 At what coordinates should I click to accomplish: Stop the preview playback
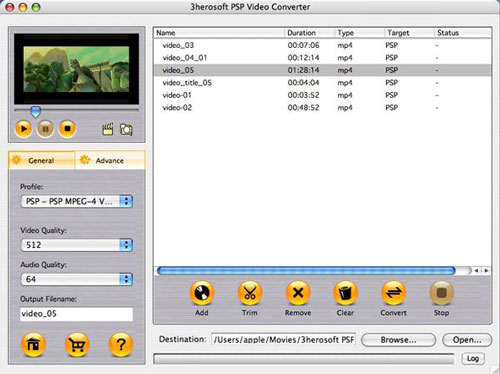[x=67, y=129]
